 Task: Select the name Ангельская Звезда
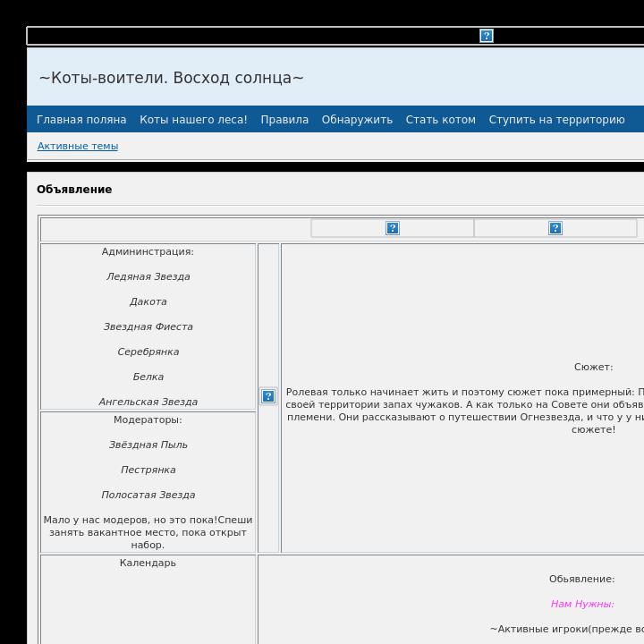148,402
